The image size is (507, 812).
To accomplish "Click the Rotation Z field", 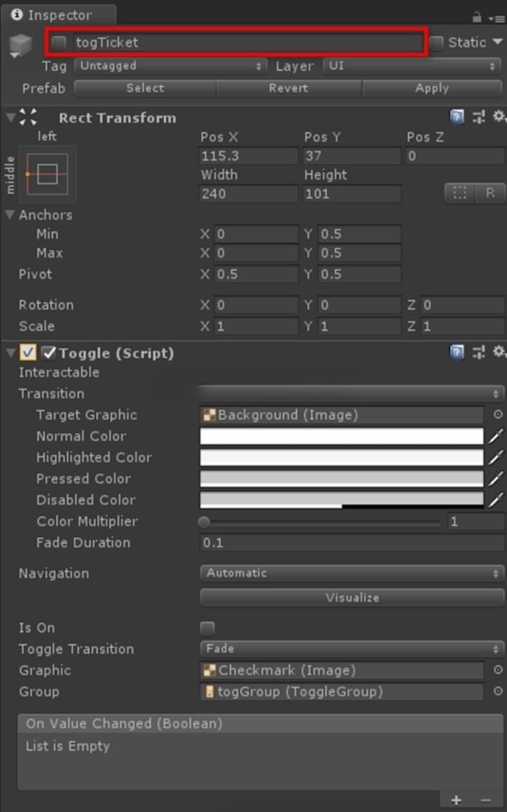I will 463,305.
